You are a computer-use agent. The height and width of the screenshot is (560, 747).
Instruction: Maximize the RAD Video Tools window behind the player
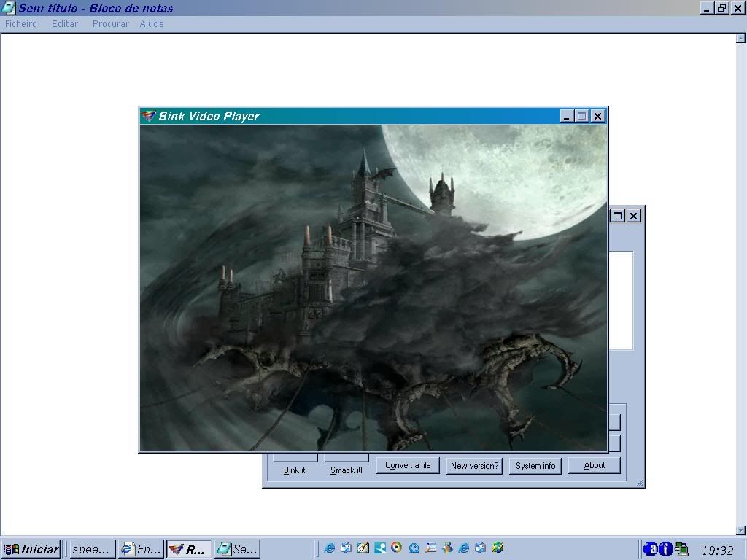tap(617, 216)
